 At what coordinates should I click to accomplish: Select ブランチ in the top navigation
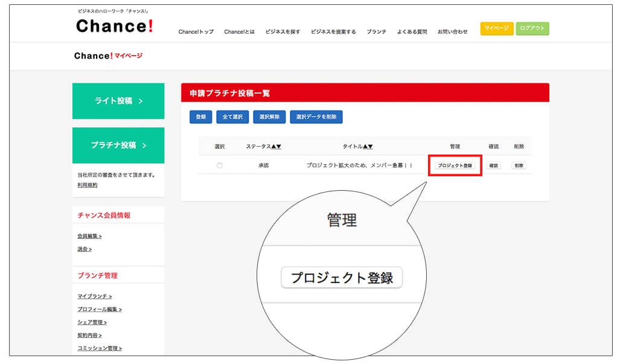pyautogui.click(x=376, y=32)
